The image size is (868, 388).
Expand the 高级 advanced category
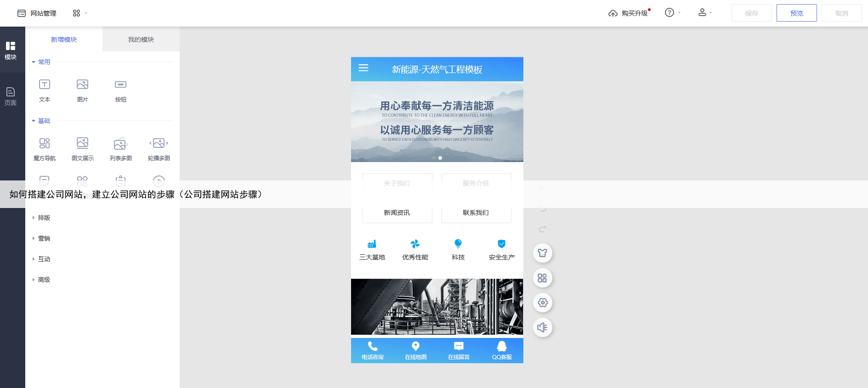[44, 280]
